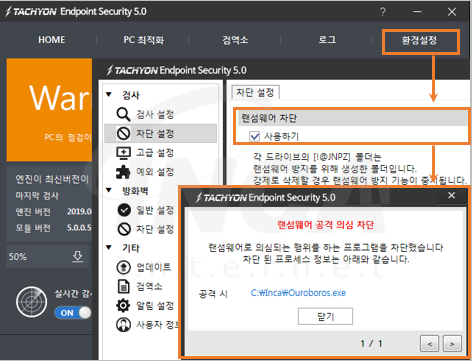Screen dimensions: 472x361
Task: Collapse the 기타 tree section
Action: (109, 248)
